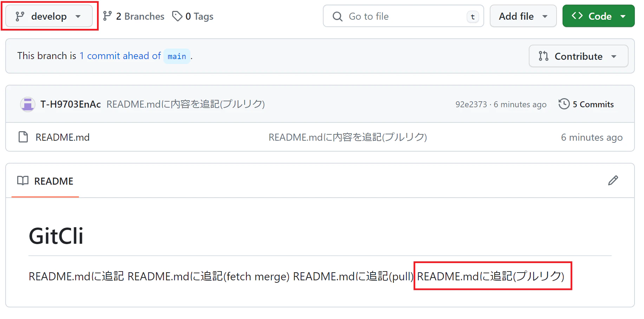The image size is (644, 319).
Task: Click the 't' shortcut key hint
Action: pos(473,17)
